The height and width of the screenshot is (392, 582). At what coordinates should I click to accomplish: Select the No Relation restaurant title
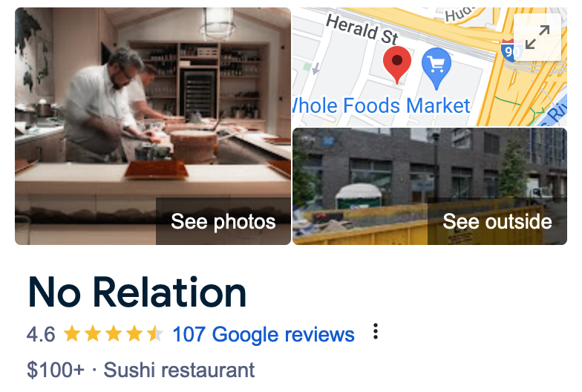pos(137,293)
